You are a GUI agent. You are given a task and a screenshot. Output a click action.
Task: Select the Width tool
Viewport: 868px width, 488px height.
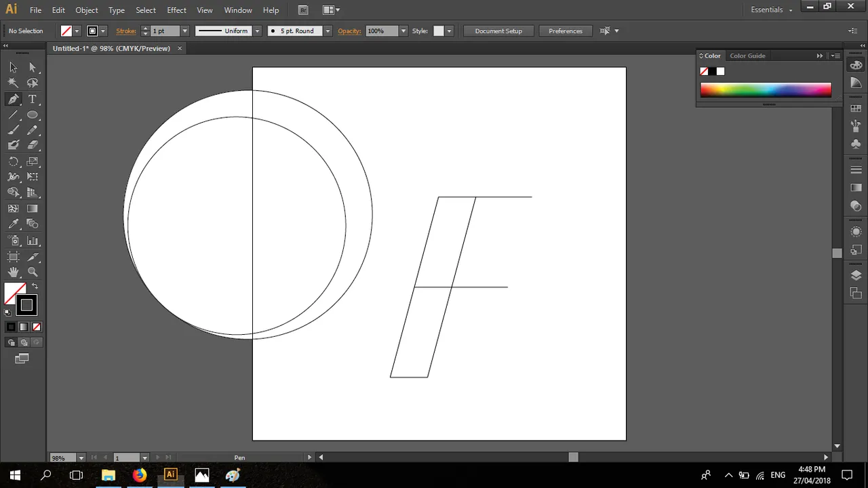[13, 177]
